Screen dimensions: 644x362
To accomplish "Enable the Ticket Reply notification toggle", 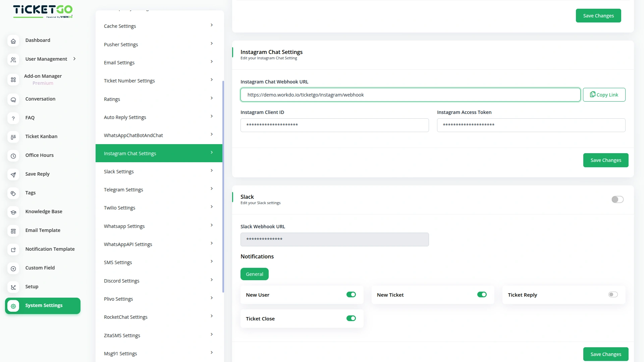I will pos(613,294).
